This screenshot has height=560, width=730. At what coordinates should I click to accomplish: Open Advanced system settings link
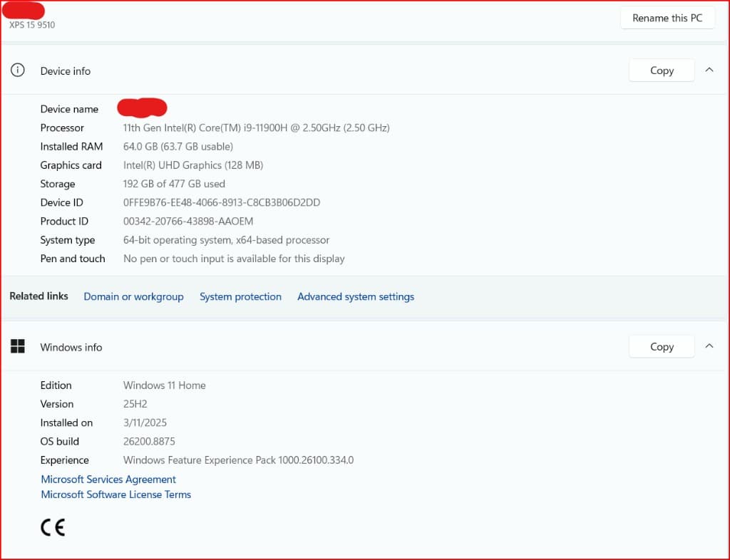pos(356,297)
